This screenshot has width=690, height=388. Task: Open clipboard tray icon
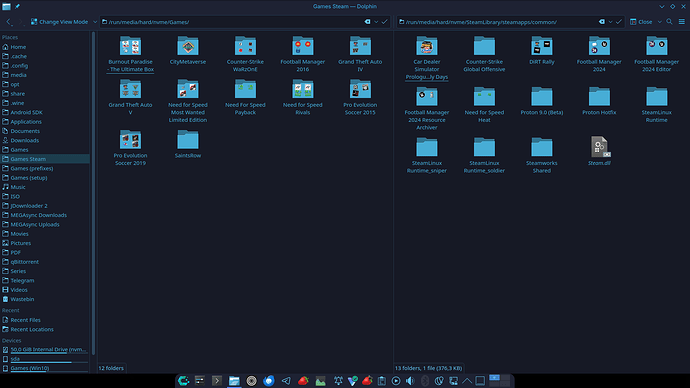(x=382, y=381)
